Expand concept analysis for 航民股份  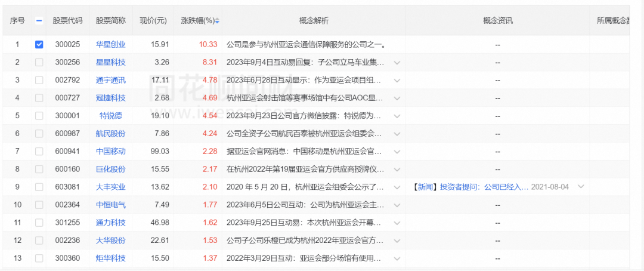point(397,134)
